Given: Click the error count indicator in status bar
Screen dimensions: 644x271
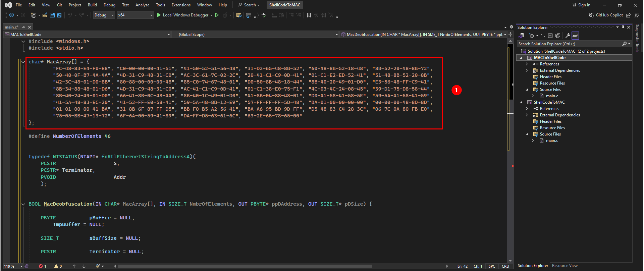Looking at the screenshot, I should pos(43,266).
